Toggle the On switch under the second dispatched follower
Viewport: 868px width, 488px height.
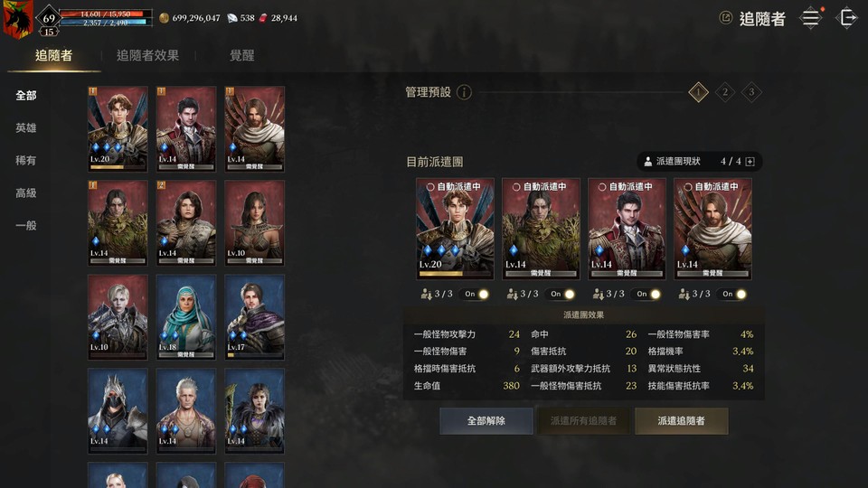pyautogui.click(x=561, y=294)
